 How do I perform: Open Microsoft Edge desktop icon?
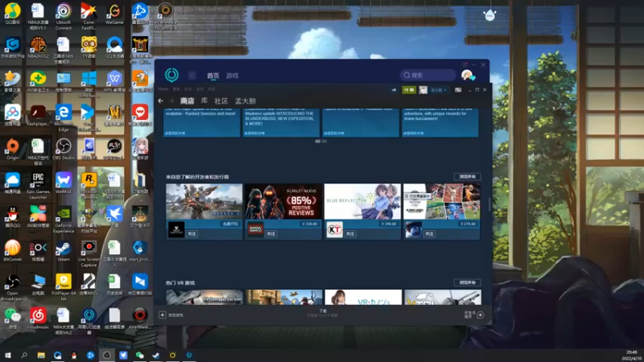(x=64, y=118)
